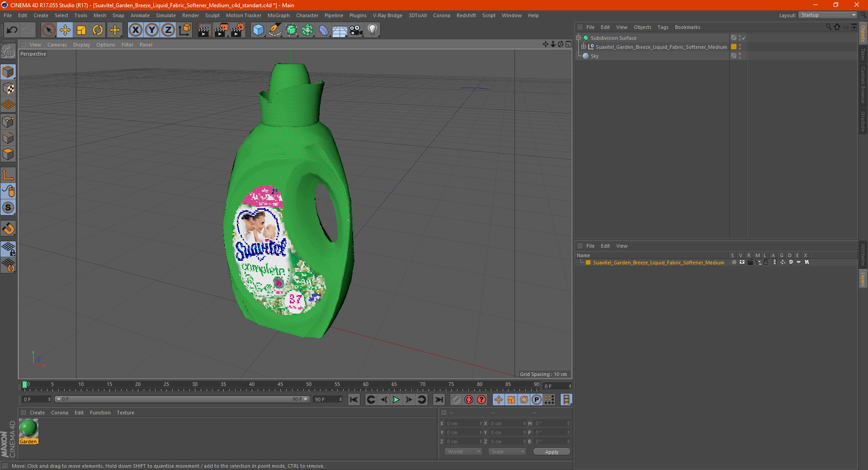Add a light object
The width and height of the screenshot is (868, 470).
pos(373,30)
